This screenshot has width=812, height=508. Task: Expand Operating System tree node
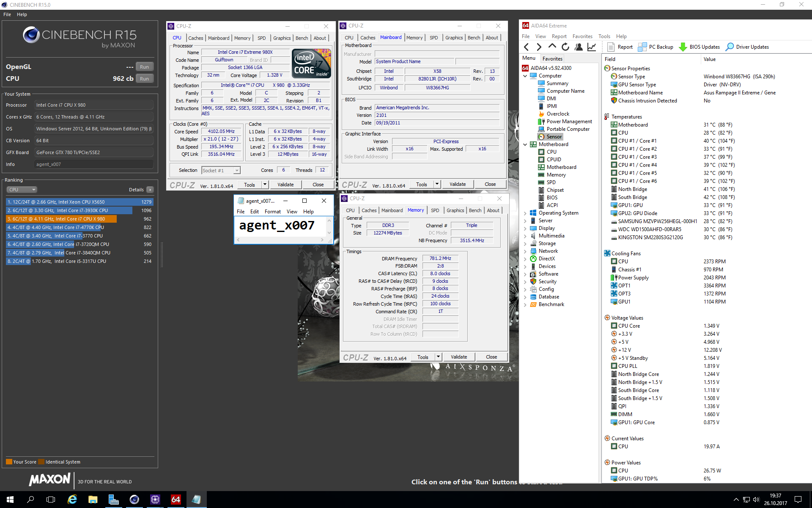click(x=525, y=213)
